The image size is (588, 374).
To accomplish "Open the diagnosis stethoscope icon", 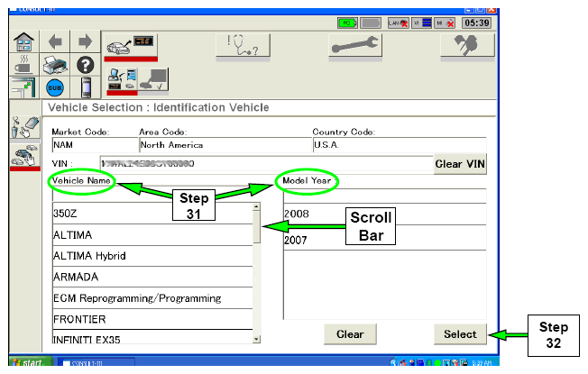I will (x=243, y=45).
